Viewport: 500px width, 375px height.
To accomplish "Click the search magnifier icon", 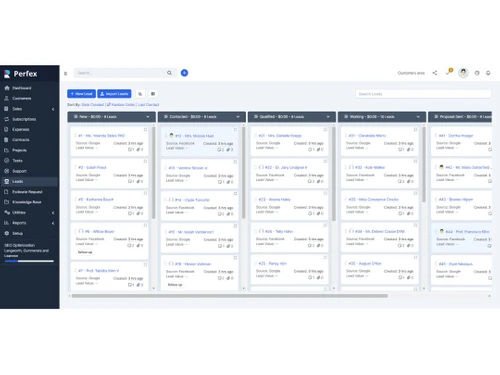I will 170,73.
